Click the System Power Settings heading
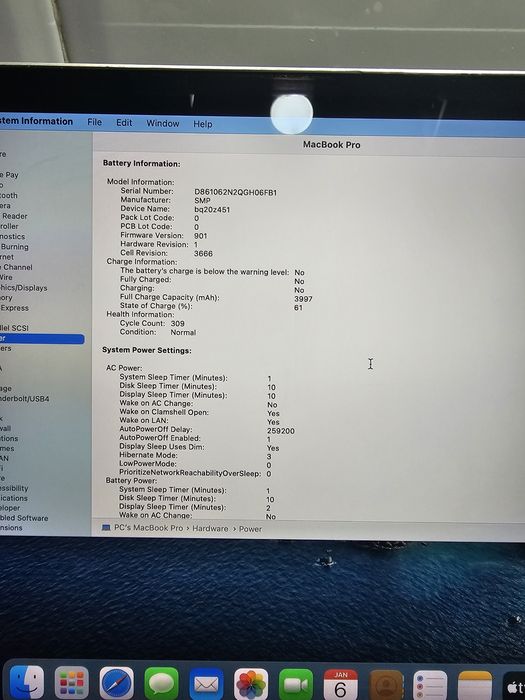525x700 pixels. click(x=147, y=350)
